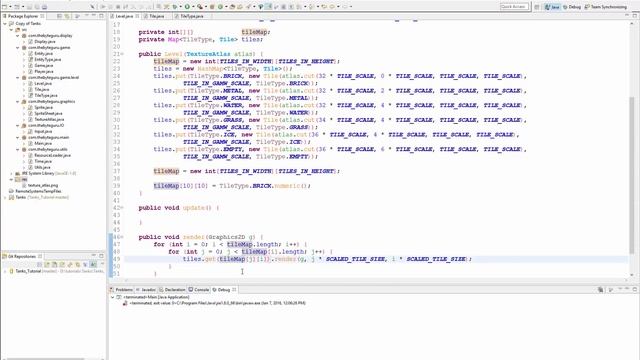The height and width of the screenshot is (360, 640).
Task: Select SpriteSheet.java in Package Explorer
Action: tap(48, 113)
